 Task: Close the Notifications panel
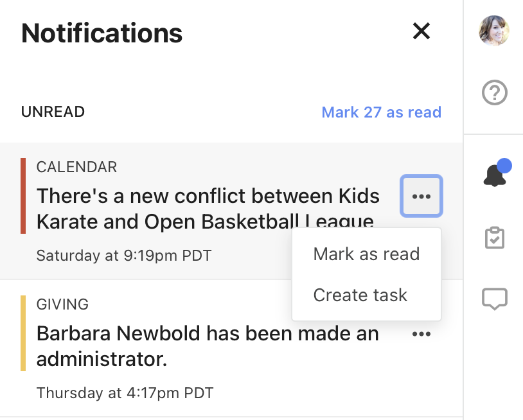pos(421,31)
